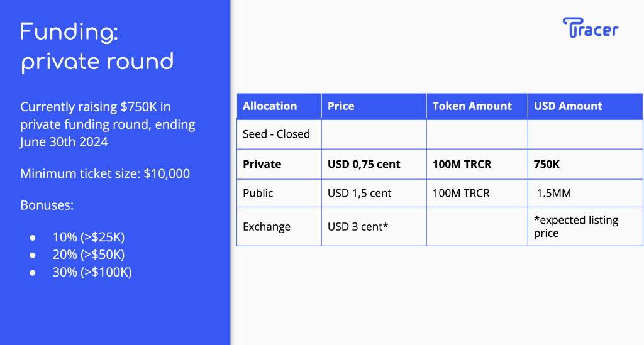Click the Private allocation row label

pyautogui.click(x=262, y=164)
